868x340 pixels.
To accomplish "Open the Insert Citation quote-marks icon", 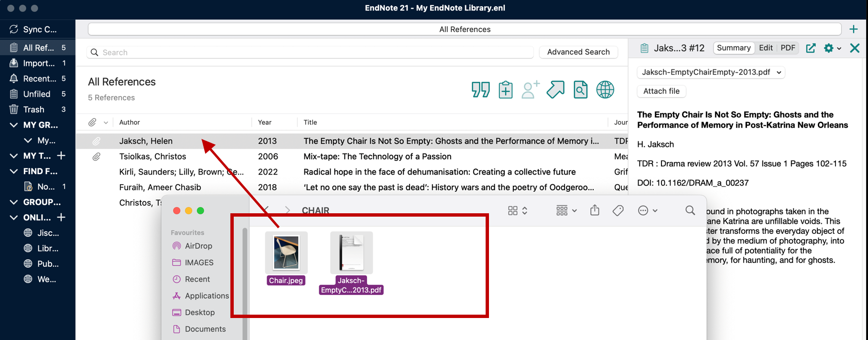I will (480, 89).
